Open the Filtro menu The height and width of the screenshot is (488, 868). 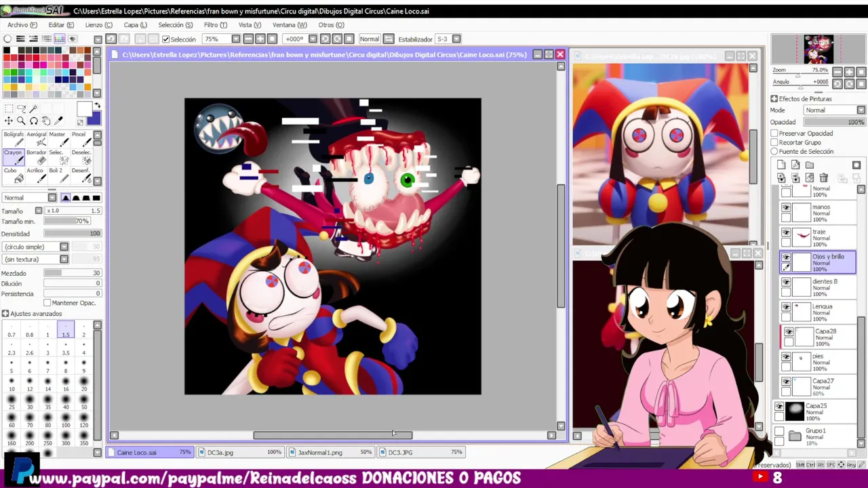(x=215, y=25)
